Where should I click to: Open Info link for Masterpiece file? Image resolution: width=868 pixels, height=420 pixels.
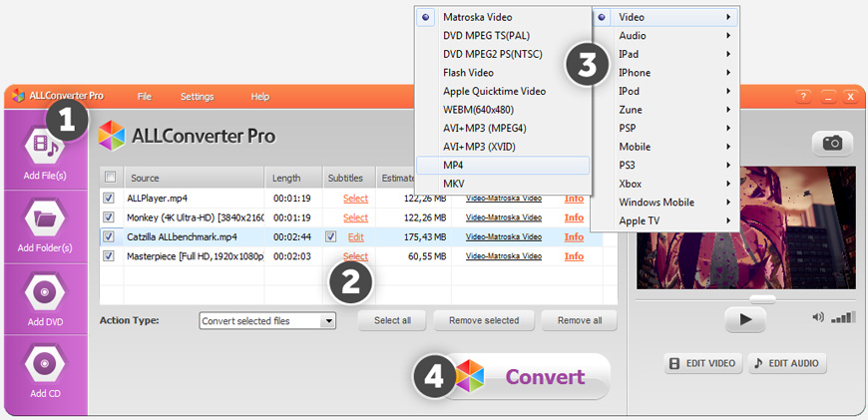click(x=574, y=256)
